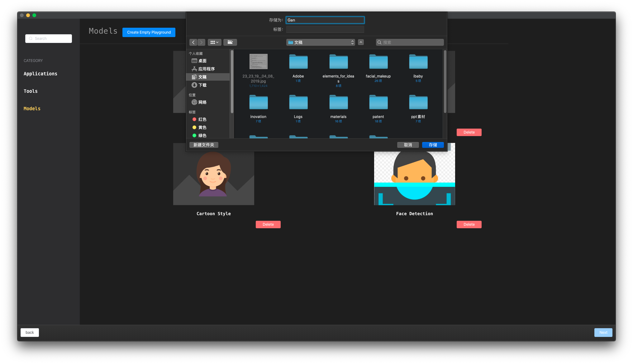
Task: Open the facial_makeup folder
Action: (378, 62)
